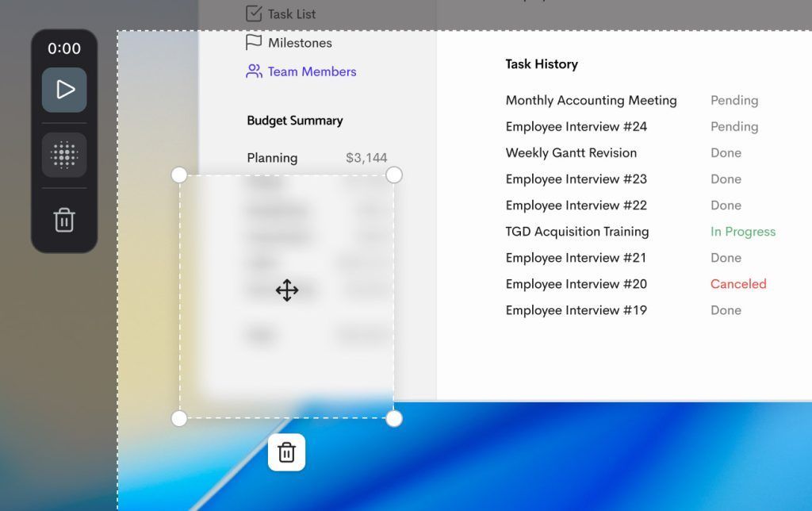Select Employee Interview #22 task
812x511 pixels.
(x=576, y=206)
